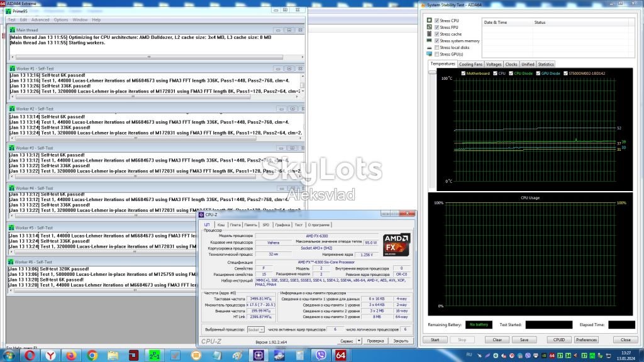
Task: Open Paint from the taskbar palette icon
Action: coord(238,355)
